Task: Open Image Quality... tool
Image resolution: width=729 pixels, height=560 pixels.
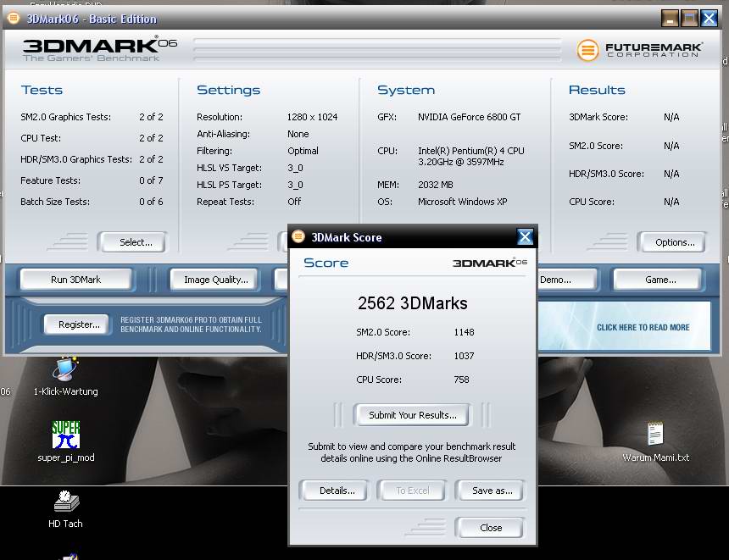Action: click(214, 280)
